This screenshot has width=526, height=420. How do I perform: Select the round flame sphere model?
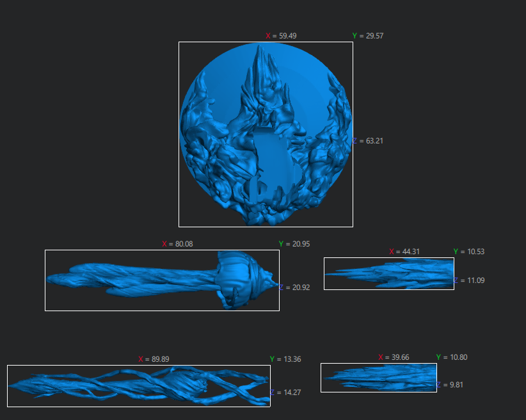tap(266, 134)
